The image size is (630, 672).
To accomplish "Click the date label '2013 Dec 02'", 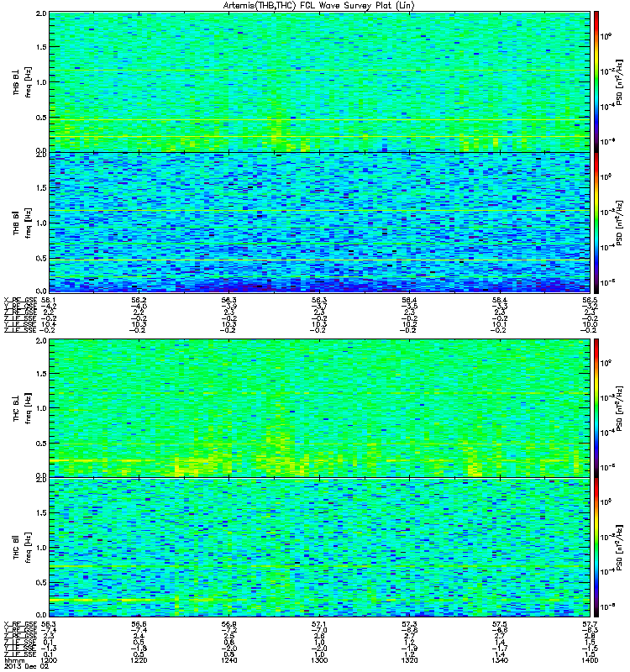I will [27, 666].
